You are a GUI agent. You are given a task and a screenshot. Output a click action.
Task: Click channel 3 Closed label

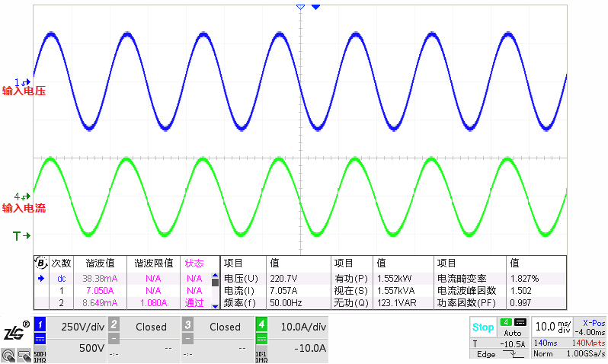[x=225, y=327]
